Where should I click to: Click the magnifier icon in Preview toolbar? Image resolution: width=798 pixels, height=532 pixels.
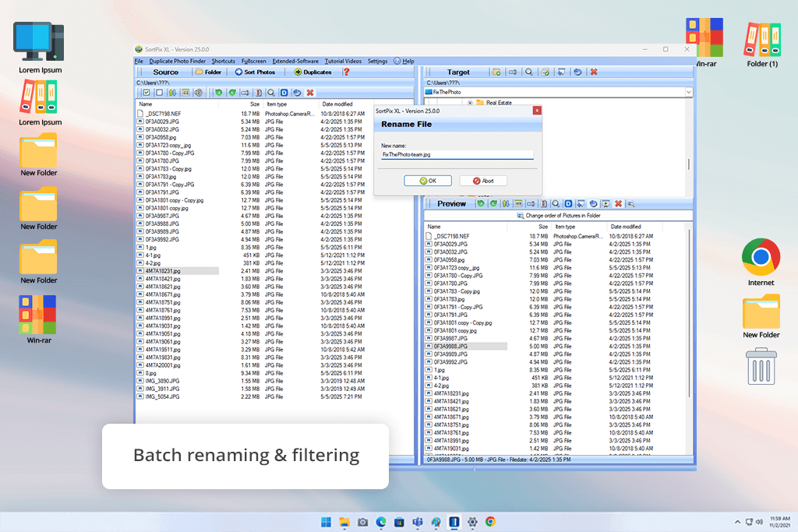tap(556, 203)
